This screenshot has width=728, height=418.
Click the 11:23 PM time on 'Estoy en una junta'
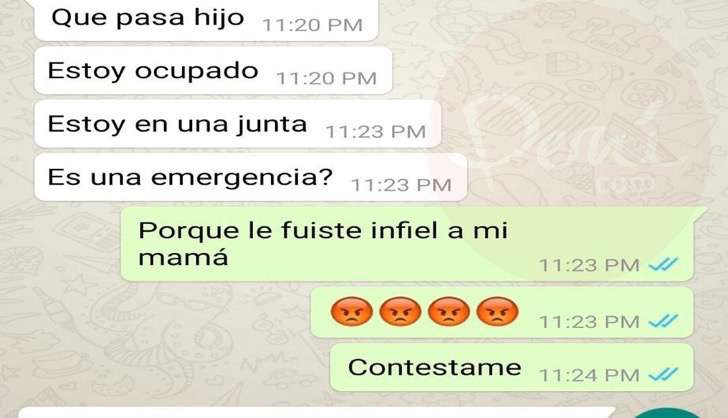click(x=376, y=132)
